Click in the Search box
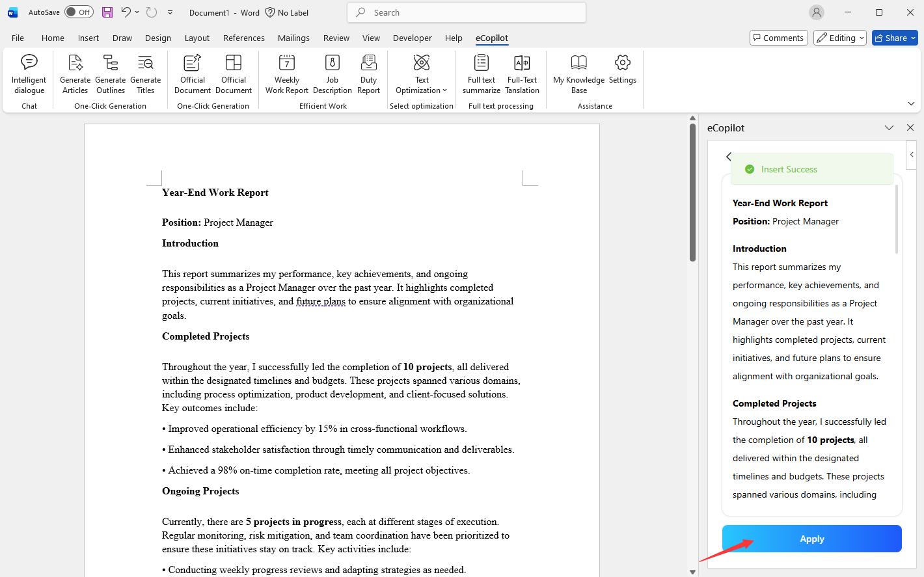Screen dimensions: 924x577 point(467,12)
